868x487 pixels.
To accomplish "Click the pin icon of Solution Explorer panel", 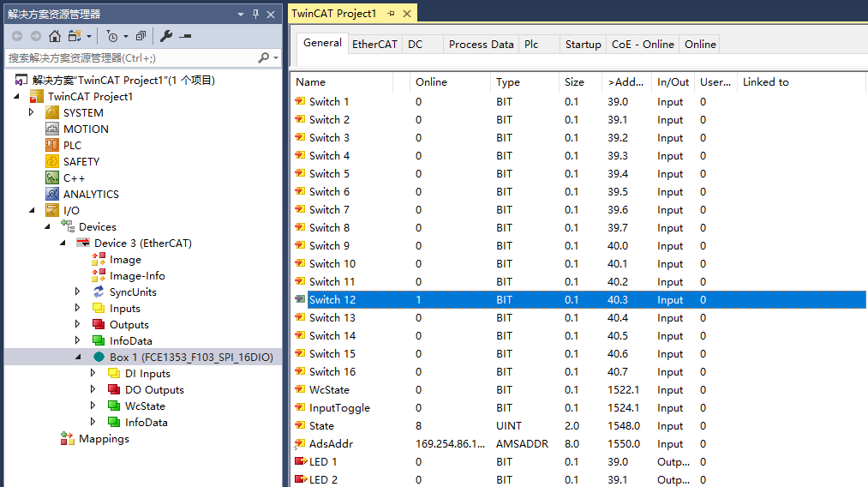I will [255, 14].
